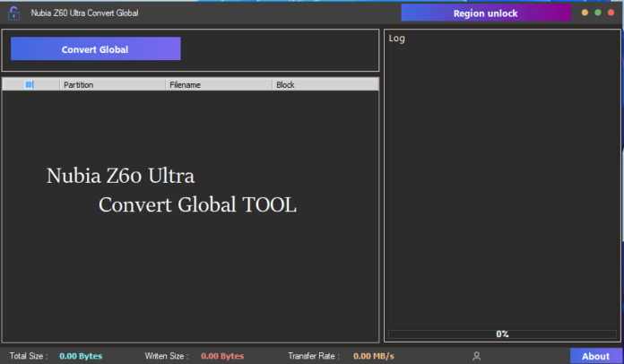Sort by the Partition column header
Screen dimensions: 624x364
coord(112,84)
